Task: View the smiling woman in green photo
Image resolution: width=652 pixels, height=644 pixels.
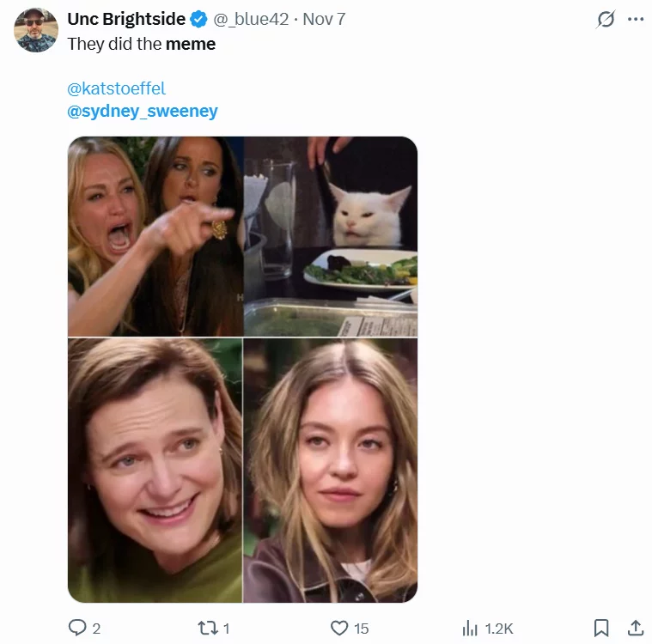Action: coord(155,470)
